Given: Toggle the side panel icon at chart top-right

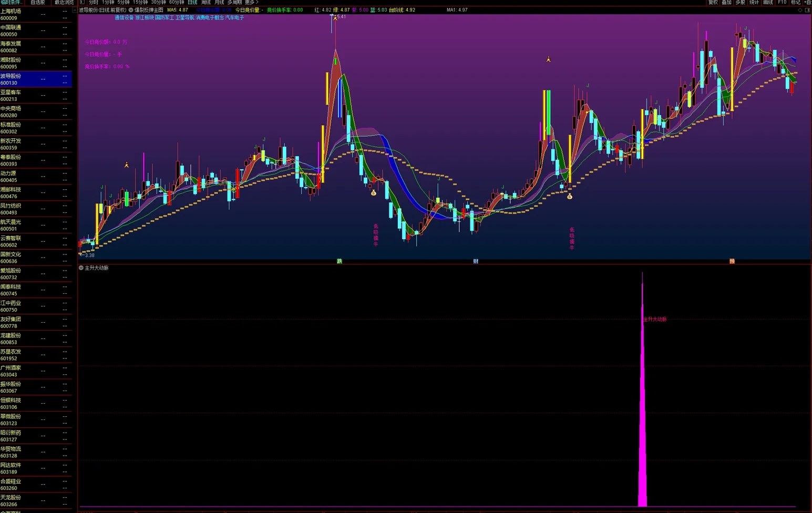Looking at the screenshot, I should click(808, 10).
